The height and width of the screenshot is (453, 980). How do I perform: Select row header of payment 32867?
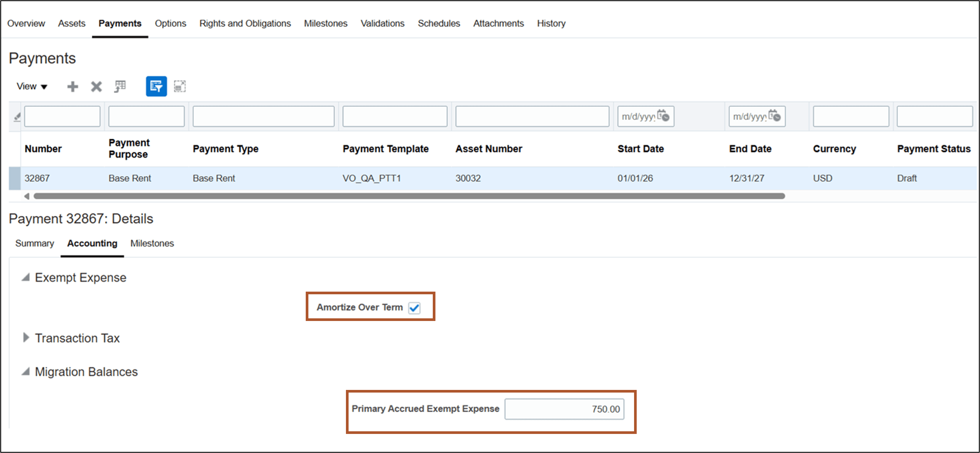[x=14, y=178]
